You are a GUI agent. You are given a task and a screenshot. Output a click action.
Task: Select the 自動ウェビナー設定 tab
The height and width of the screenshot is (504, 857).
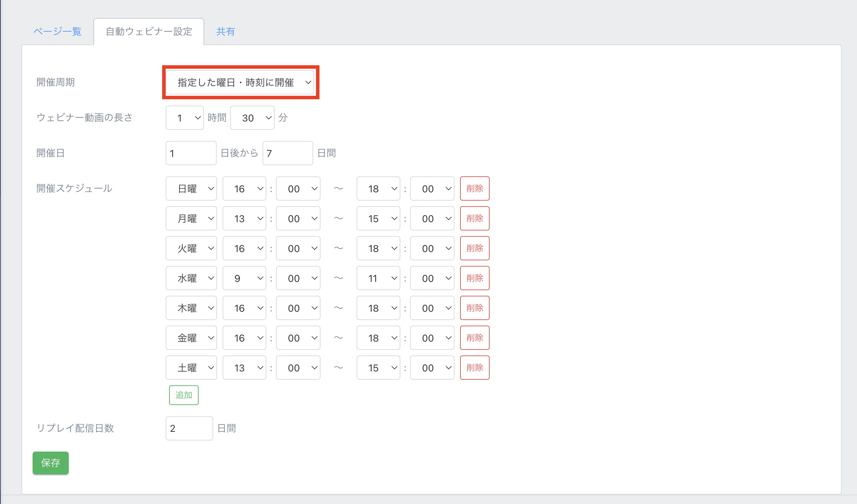149,32
